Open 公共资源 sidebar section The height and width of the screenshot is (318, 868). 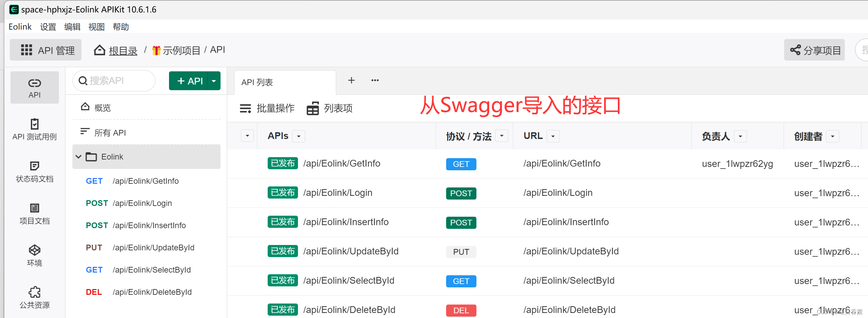(x=34, y=298)
